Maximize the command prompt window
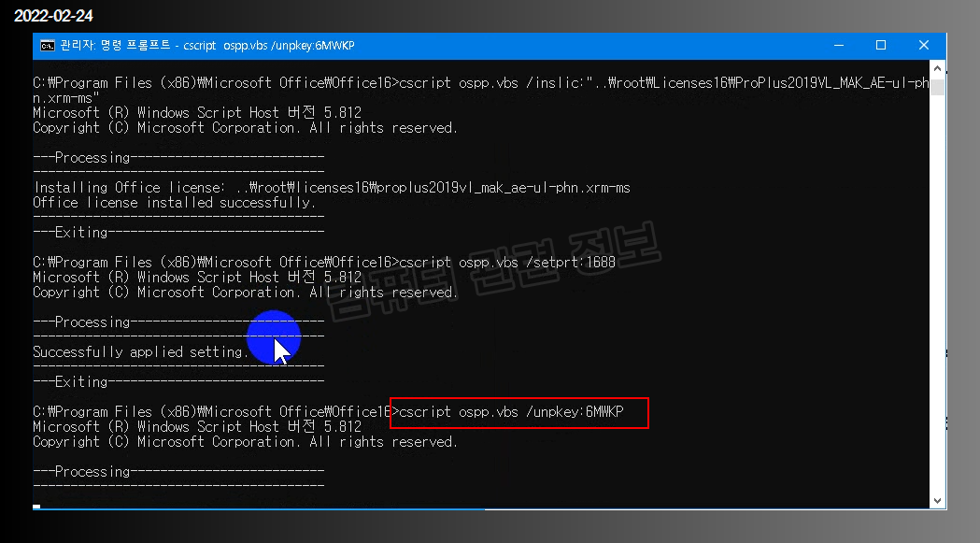The height and width of the screenshot is (543, 980). coord(881,45)
